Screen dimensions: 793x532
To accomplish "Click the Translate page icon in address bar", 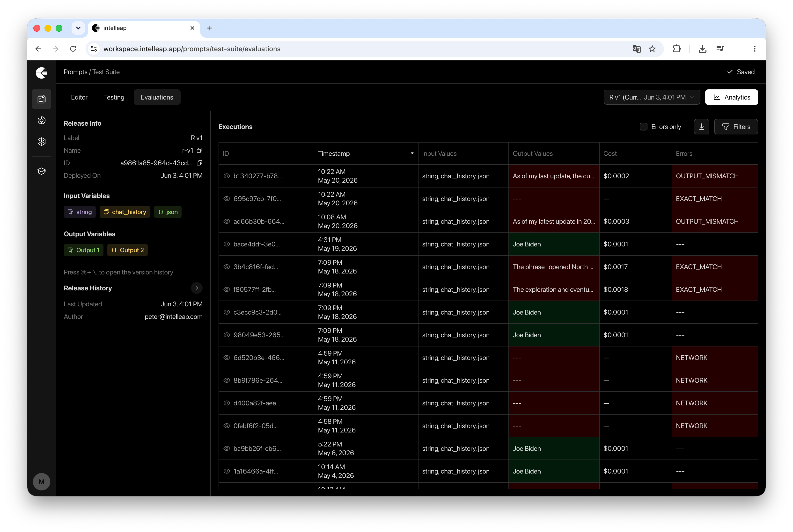I will pyautogui.click(x=637, y=49).
